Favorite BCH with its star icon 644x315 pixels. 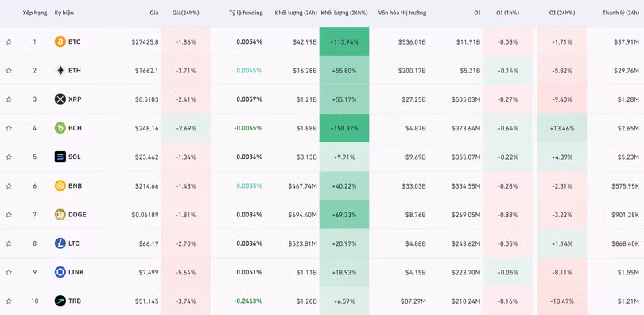coord(9,128)
